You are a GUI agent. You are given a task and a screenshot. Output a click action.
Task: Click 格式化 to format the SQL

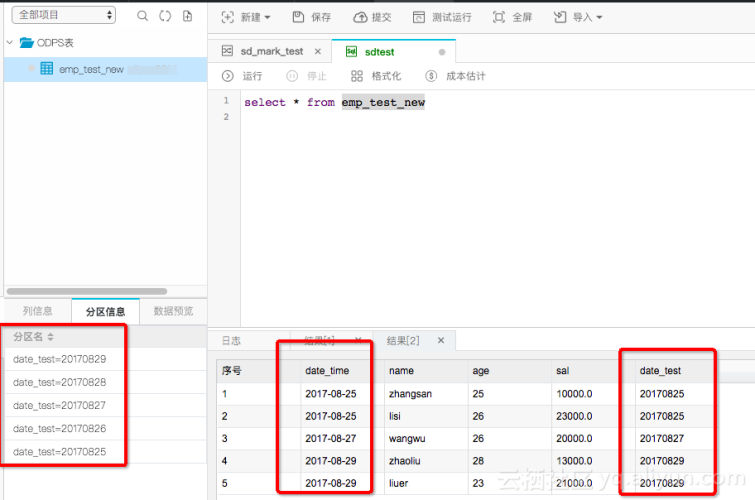[x=376, y=76]
